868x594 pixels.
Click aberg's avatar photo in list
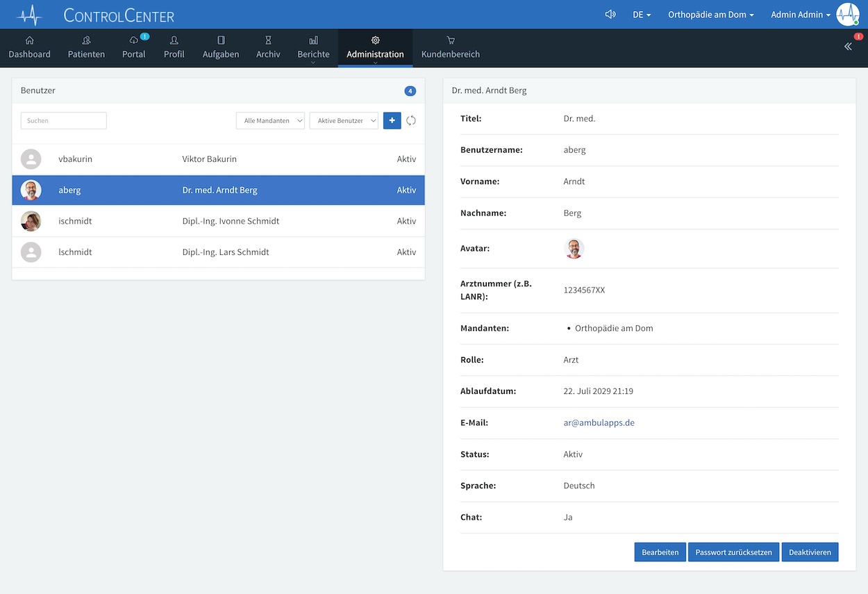pos(31,190)
